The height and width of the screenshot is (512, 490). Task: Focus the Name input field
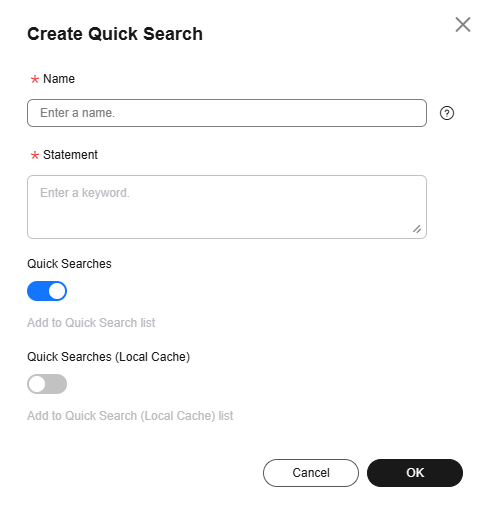pyautogui.click(x=227, y=113)
